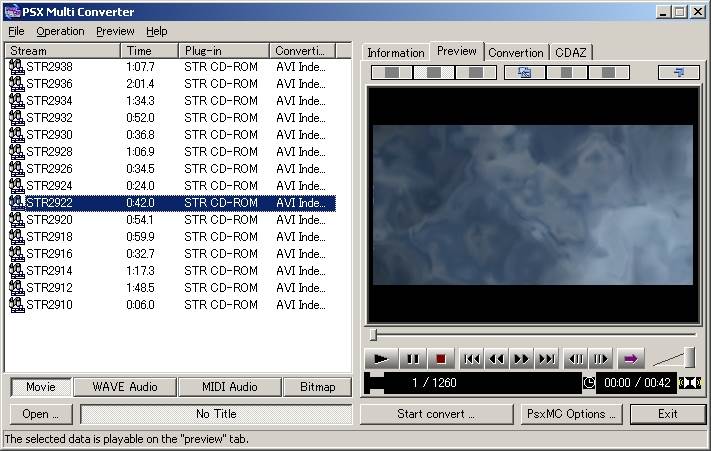Jump to the first frame
Image resolution: width=711 pixels, height=451 pixels.
(472, 359)
